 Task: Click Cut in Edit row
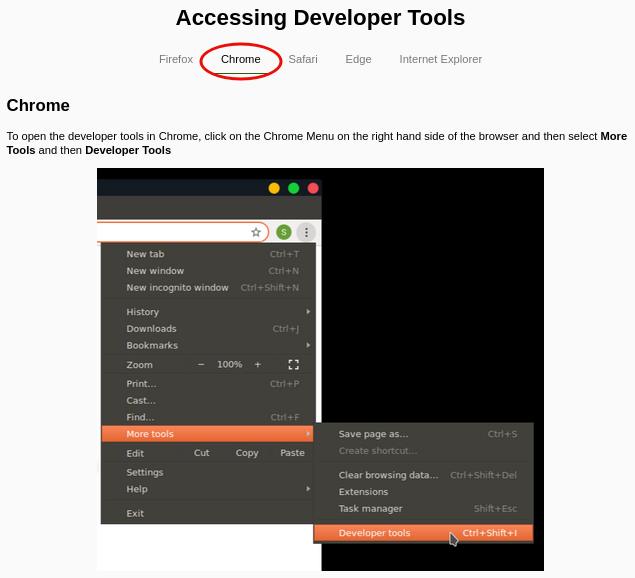pos(202,453)
